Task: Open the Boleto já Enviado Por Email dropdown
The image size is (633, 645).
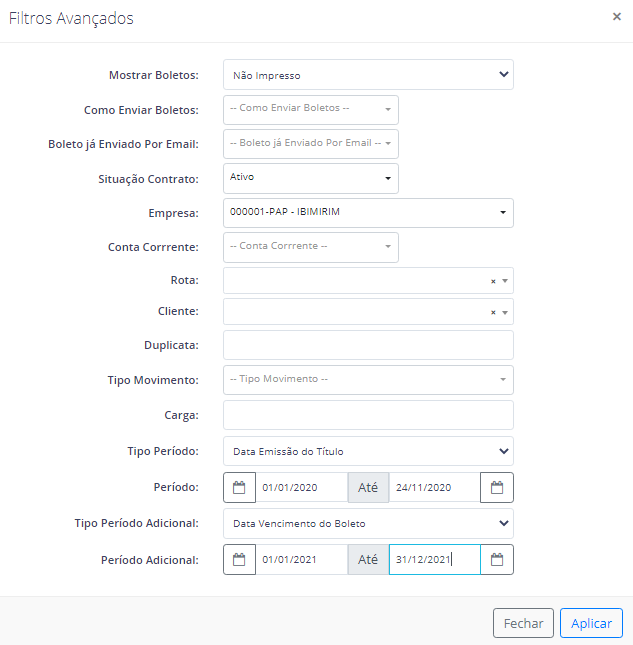Action: coord(311,144)
